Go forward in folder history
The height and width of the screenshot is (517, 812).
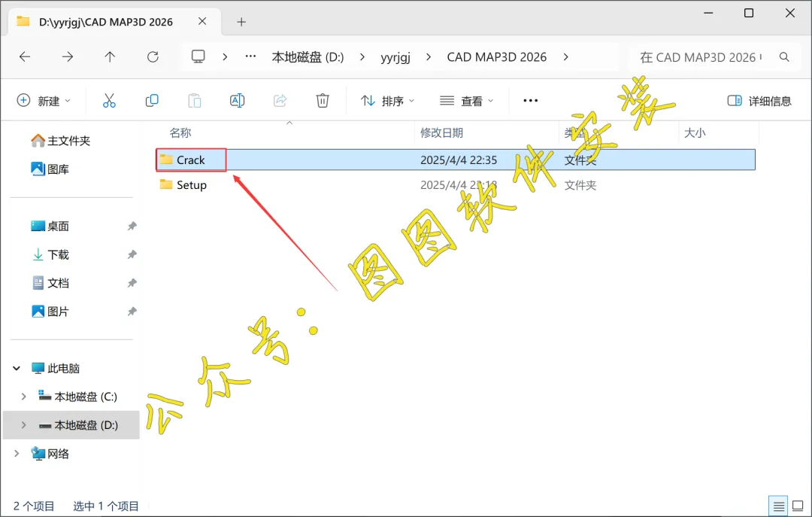[68, 56]
